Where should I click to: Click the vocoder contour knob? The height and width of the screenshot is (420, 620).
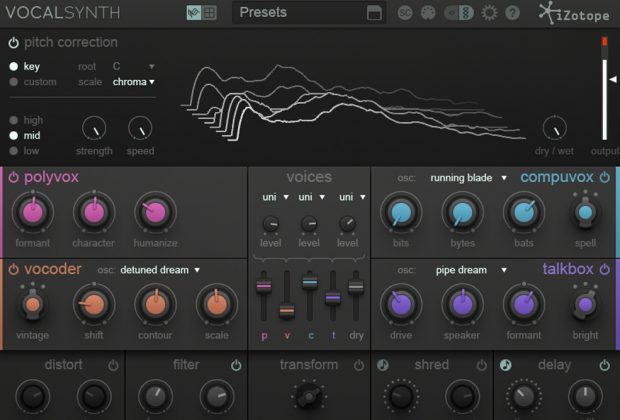click(155, 304)
